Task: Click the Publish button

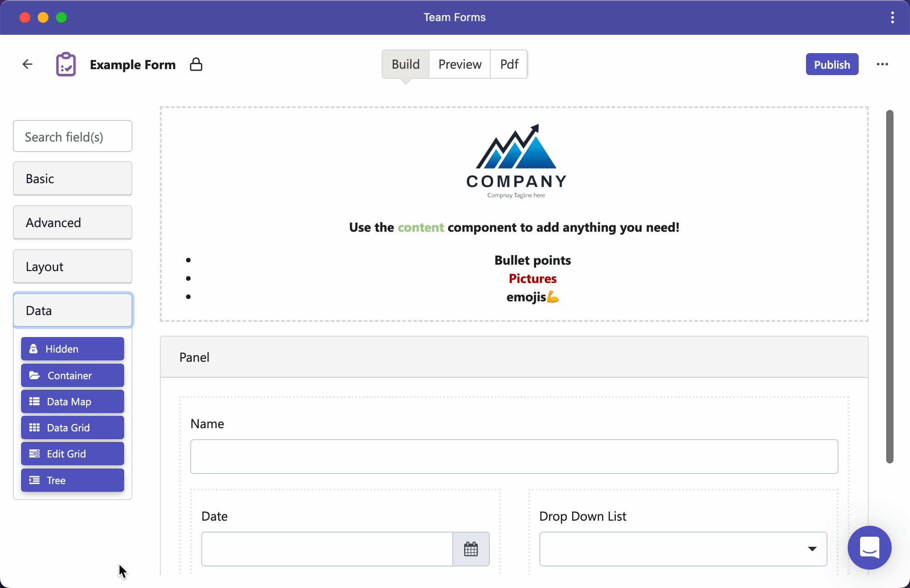Action: 832,65
